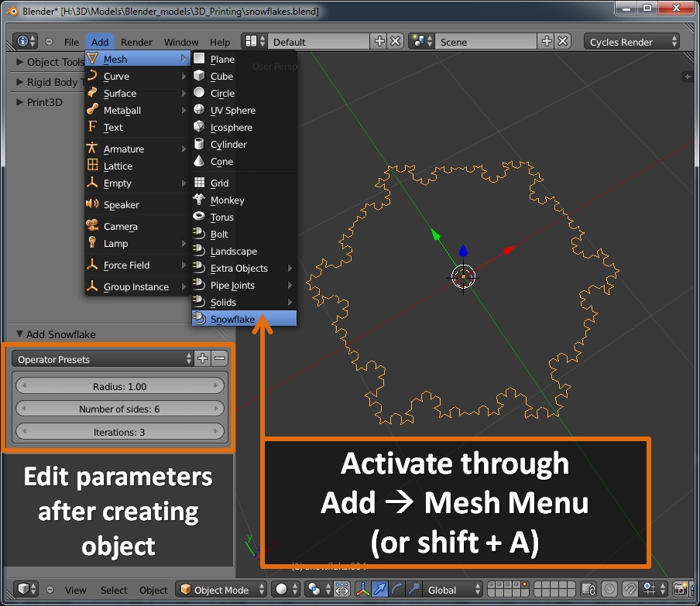Screen dimensions: 700x606
Task: Open the File menu
Action: [71, 42]
